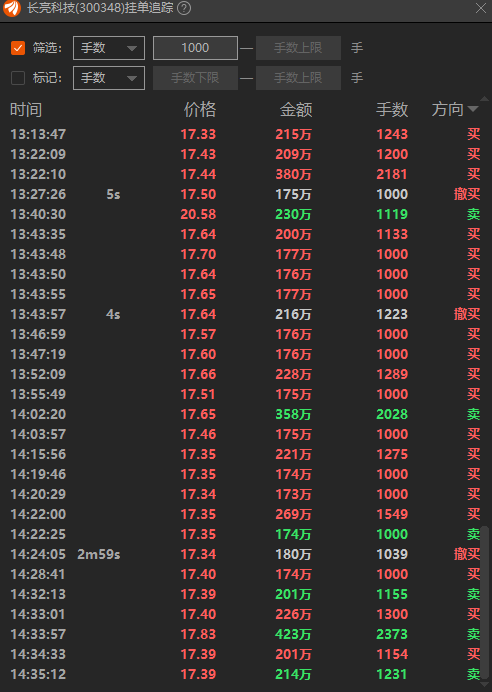Open the help question mark icon

coord(184,8)
